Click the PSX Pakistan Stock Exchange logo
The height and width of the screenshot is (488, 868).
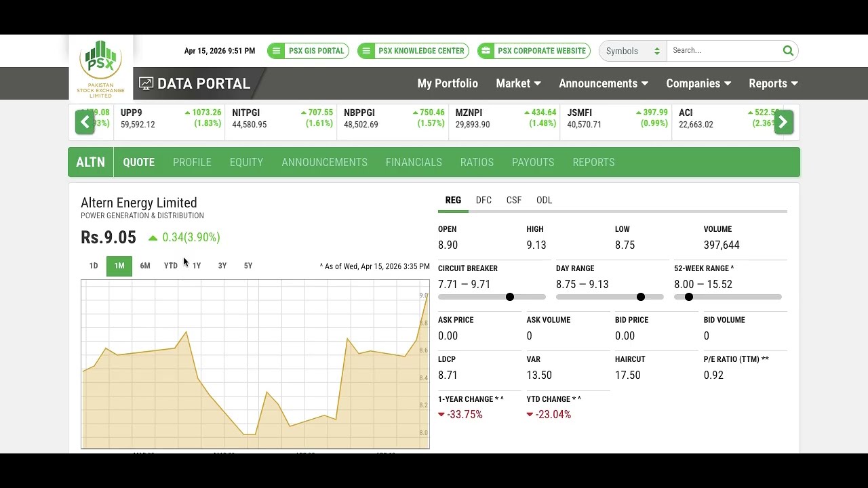click(101, 68)
